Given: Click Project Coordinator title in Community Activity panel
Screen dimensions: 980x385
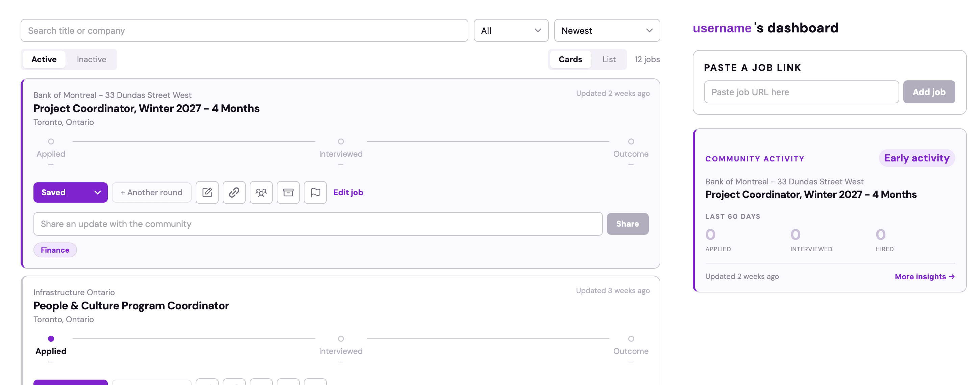Looking at the screenshot, I should point(811,195).
